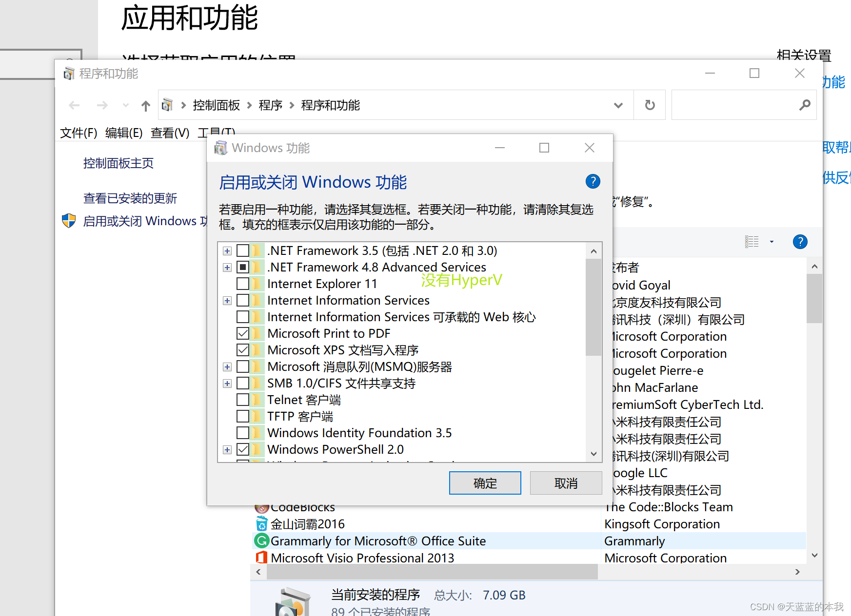Viewport: 851px width, 616px height.
Task: Click the view options list icon
Action: tap(752, 242)
